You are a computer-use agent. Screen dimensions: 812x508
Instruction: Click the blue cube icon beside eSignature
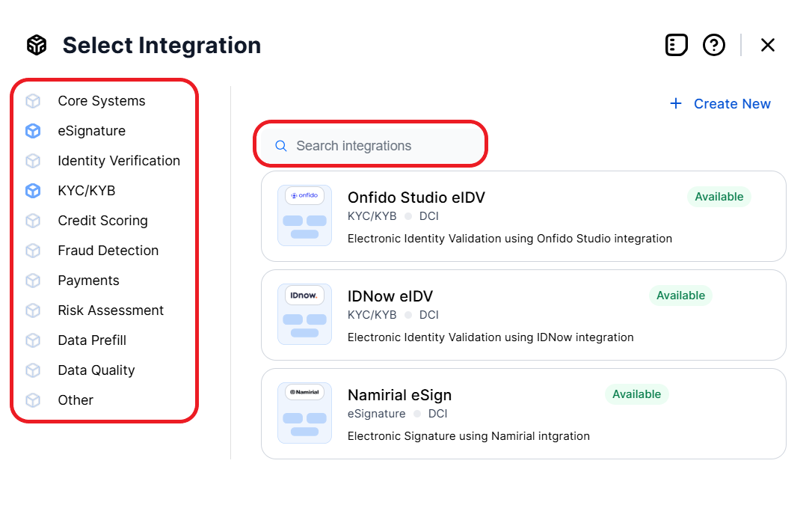(33, 131)
